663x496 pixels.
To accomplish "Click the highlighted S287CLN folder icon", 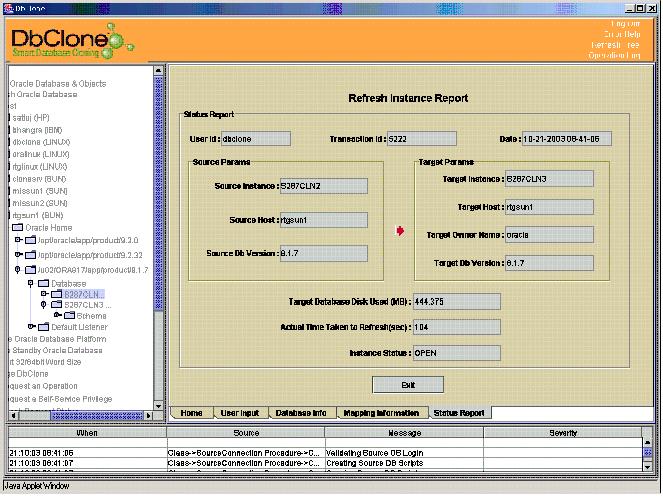I will coord(57,294).
